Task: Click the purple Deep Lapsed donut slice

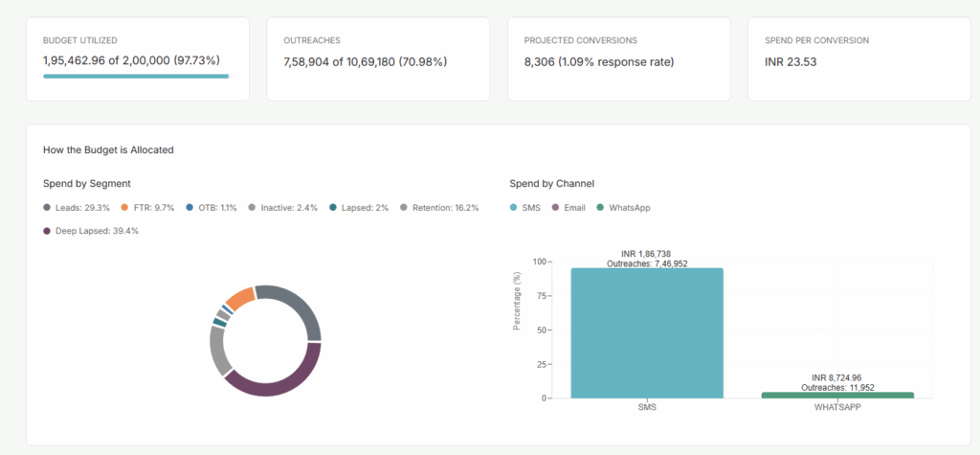Action: pyautogui.click(x=279, y=384)
